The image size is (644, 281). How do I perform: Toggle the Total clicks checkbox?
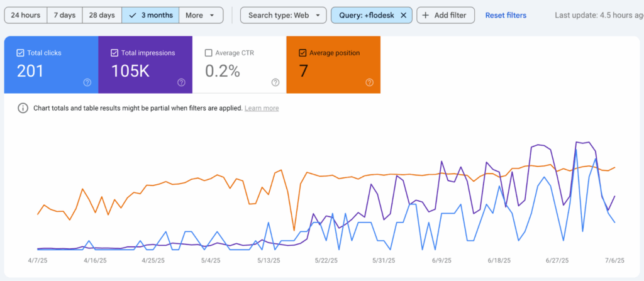pos(20,53)
